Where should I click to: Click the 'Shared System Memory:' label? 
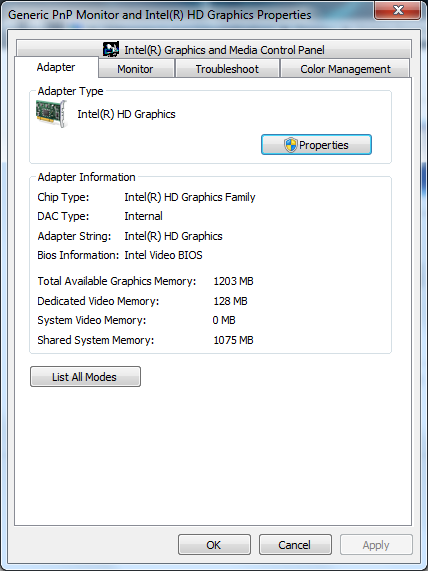(96, 340)
